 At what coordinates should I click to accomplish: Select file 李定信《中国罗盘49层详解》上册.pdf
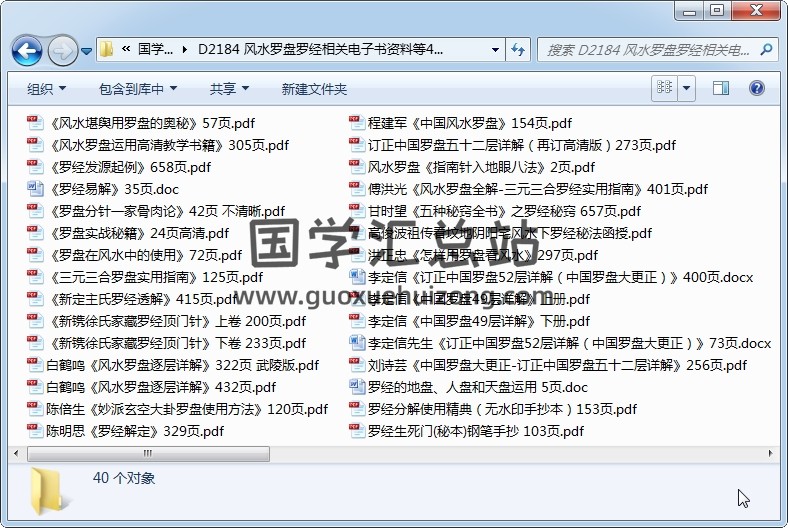pyautogui.click(x=469, y=299)
